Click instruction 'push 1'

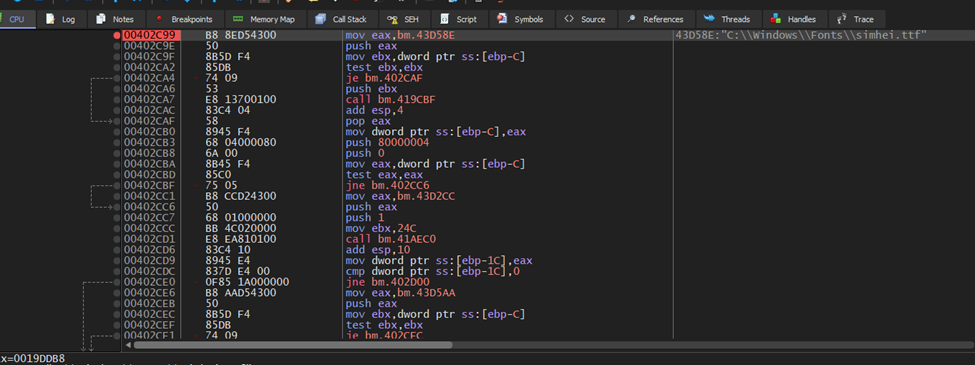point(365,218)
